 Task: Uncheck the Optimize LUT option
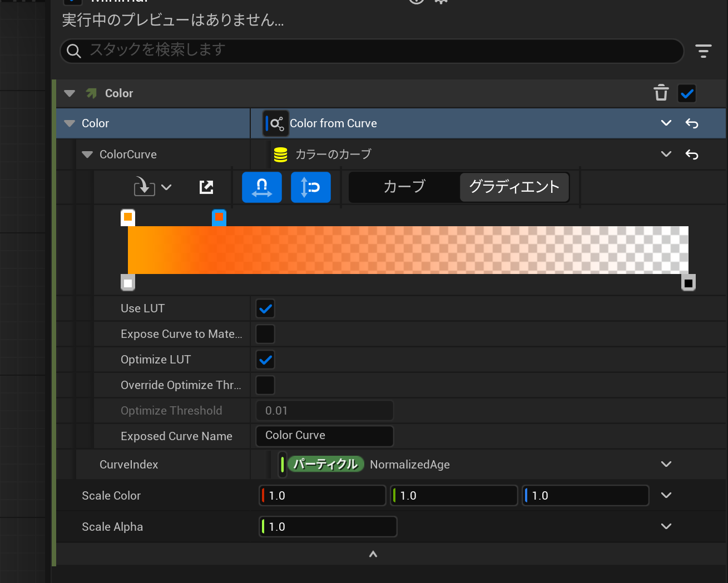pos(265,360)
